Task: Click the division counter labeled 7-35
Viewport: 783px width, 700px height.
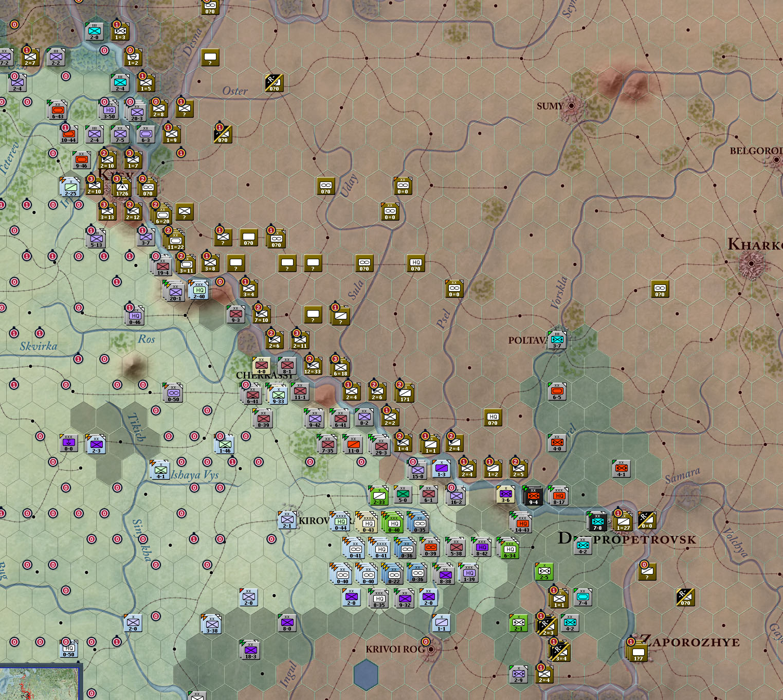Action: [327, 444]
